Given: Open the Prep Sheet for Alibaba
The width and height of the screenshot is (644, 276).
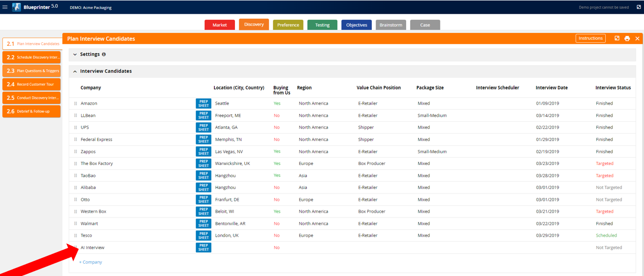Looking at the screenshot, I should 204,188.
